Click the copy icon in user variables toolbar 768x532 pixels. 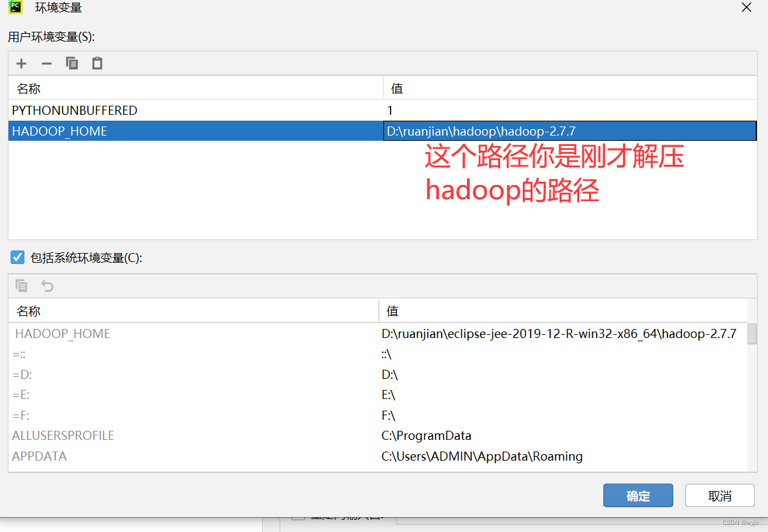(72, 63)
